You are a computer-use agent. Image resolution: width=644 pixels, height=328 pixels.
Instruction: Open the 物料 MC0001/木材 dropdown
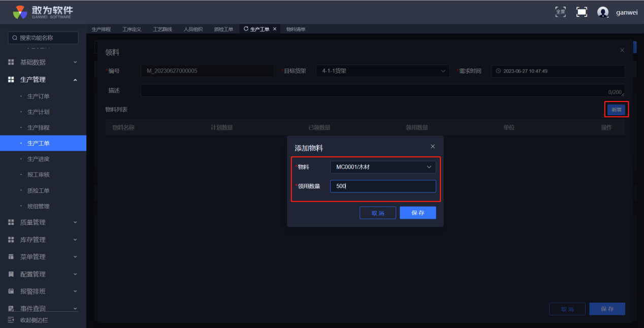coord(382,167)
